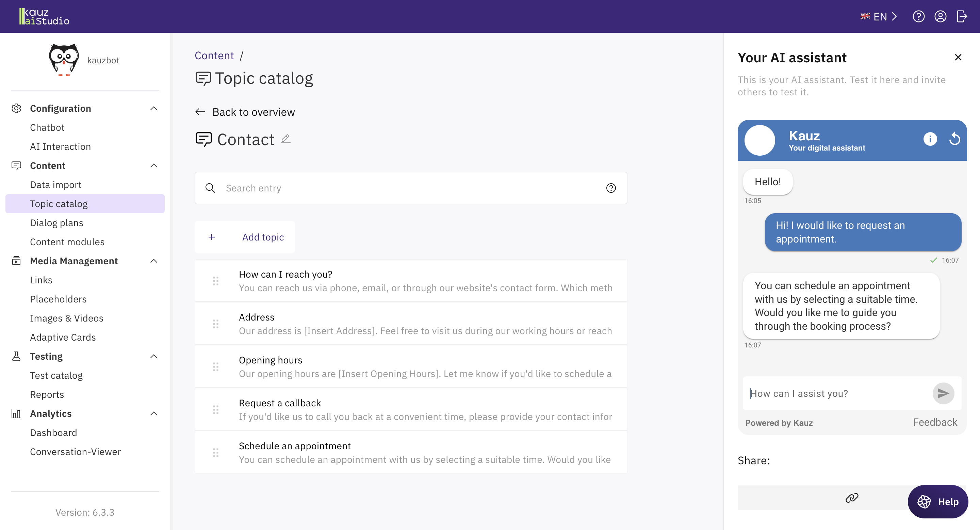Click the search entry input field
980x530 pixels.
point(411,187)
